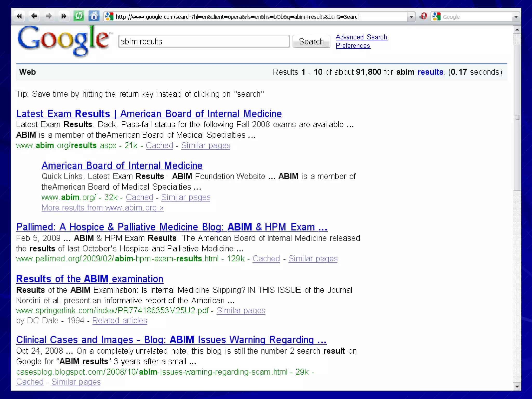Click the rewind navigation icon
This screenshot has height=399, width=532.
click(19, 17)
